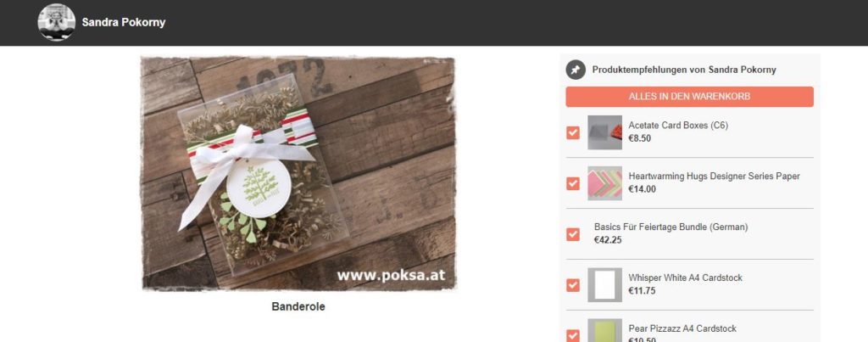
Task: Open the Whisper White A4 Cardstock link
Action: coord(685,278)
